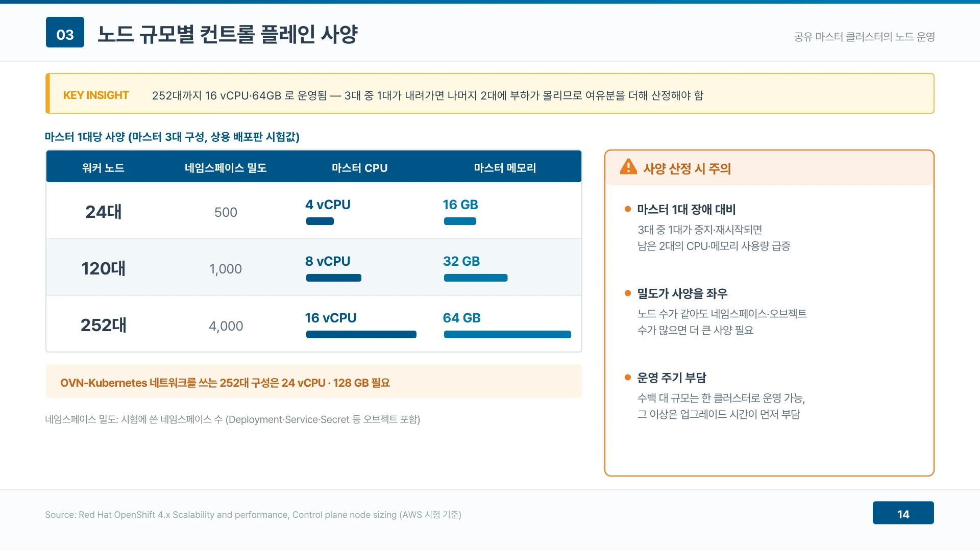Viewport: 980px width, 551px height.
Task: Click the 네임스페이스 밀도 footnote text
Action: (233, 419)
